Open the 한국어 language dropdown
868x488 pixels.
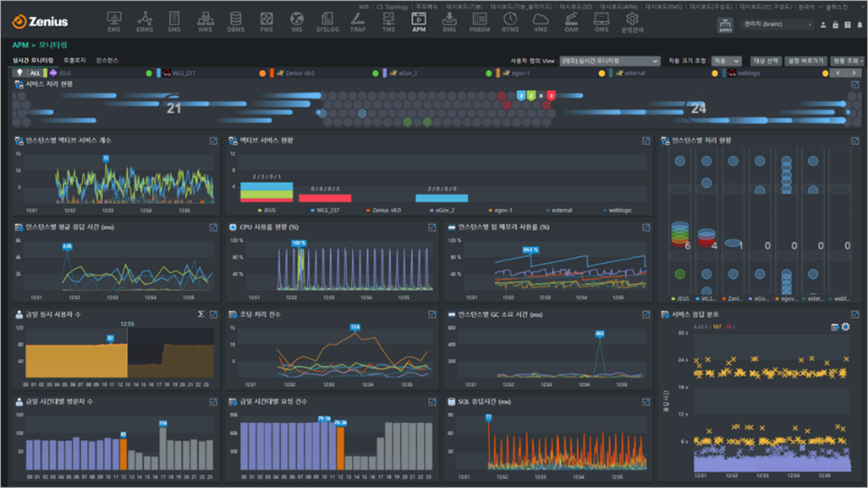coord(810,7)
